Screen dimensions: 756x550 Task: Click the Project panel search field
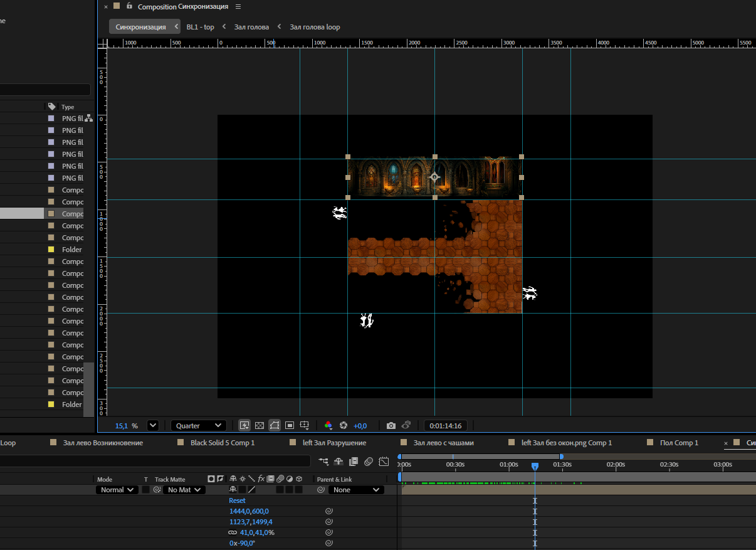coord(45,90)
